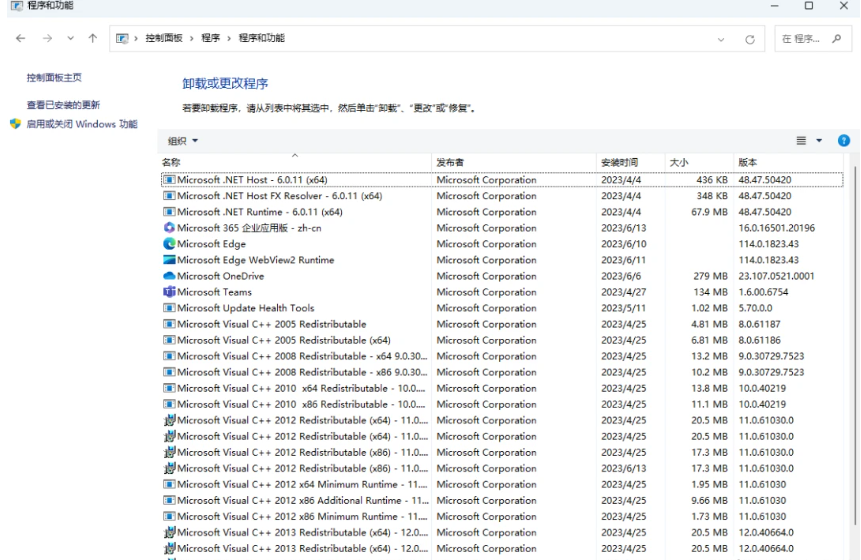The height and width of the screenshot is (560, 861).
Task: Minimize the 程序和功能 window
Action: [774, 6]
